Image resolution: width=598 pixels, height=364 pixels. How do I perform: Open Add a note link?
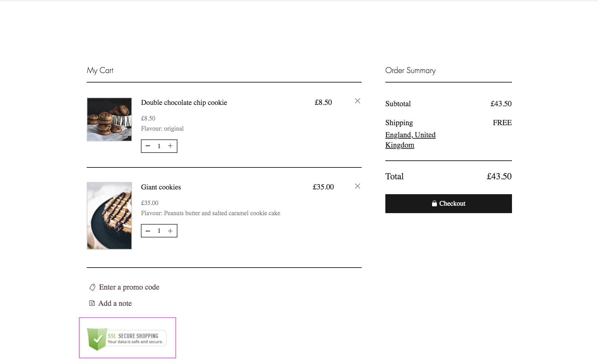(115, 303)
